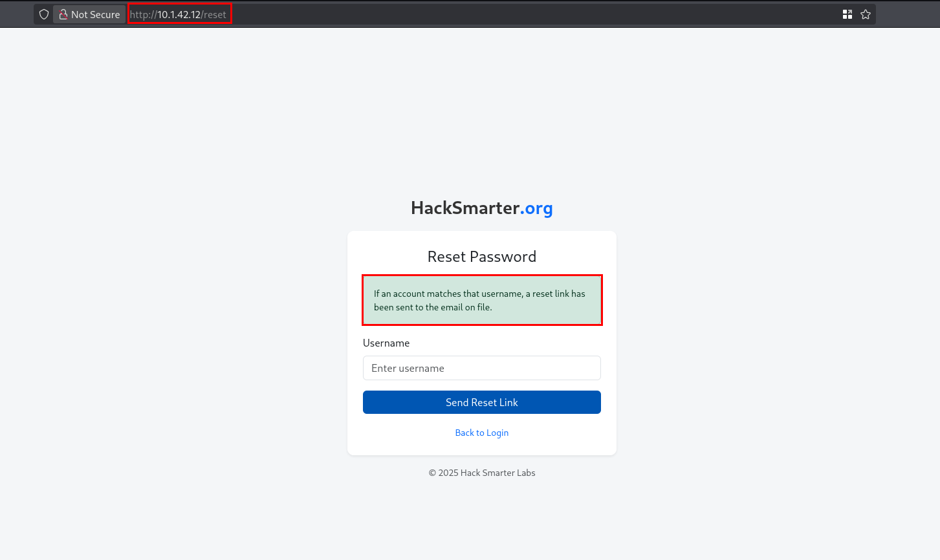Image resolution: width=940 pixels, height=560 pixels.
Task: Click the "10.1.42.12" host in the URL
Action: [179, 14]
